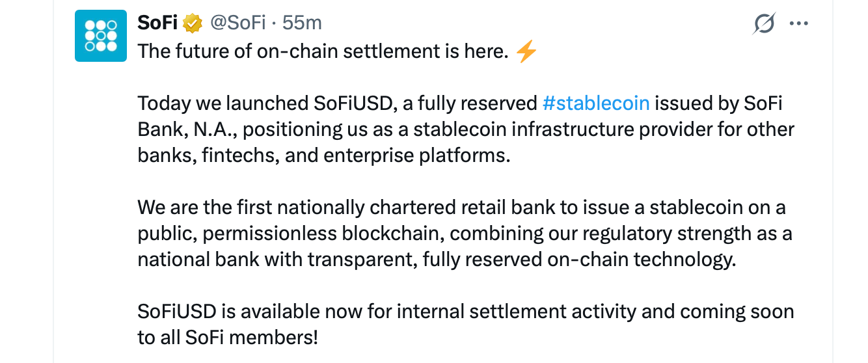Click the lightning bolt emoji
This screenshot has width=868, height=363.
(526, 51)
